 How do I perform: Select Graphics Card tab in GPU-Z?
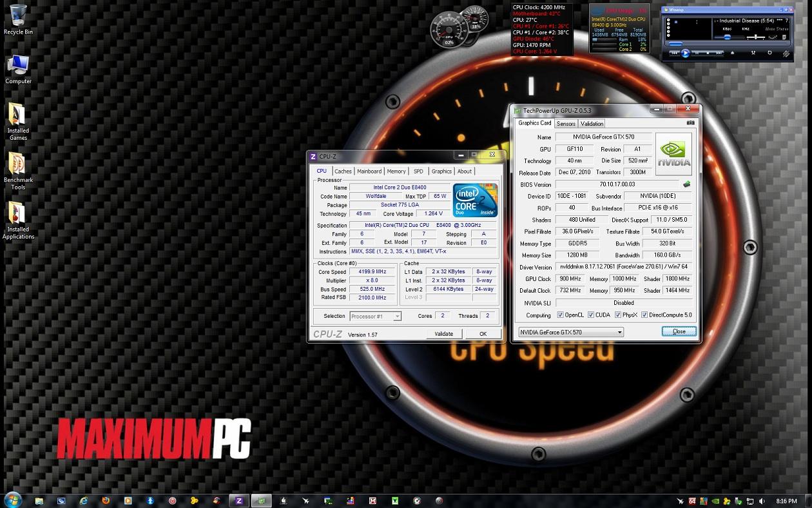click(535, 123)
